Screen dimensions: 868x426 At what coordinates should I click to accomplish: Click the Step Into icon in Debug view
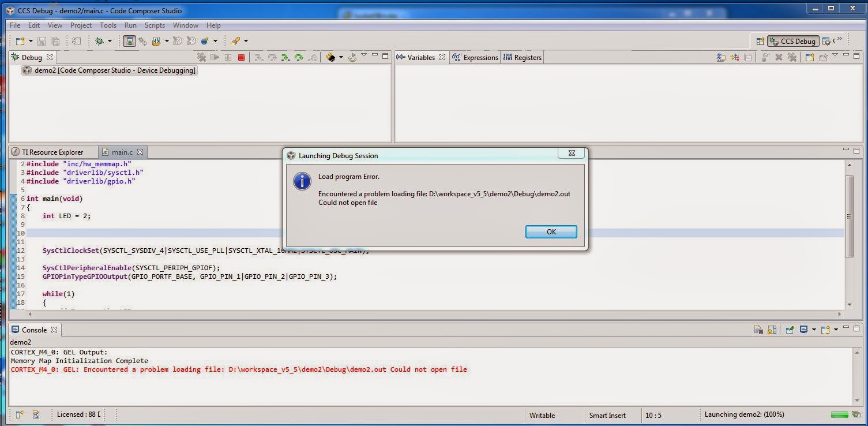[x=258, y=57]
